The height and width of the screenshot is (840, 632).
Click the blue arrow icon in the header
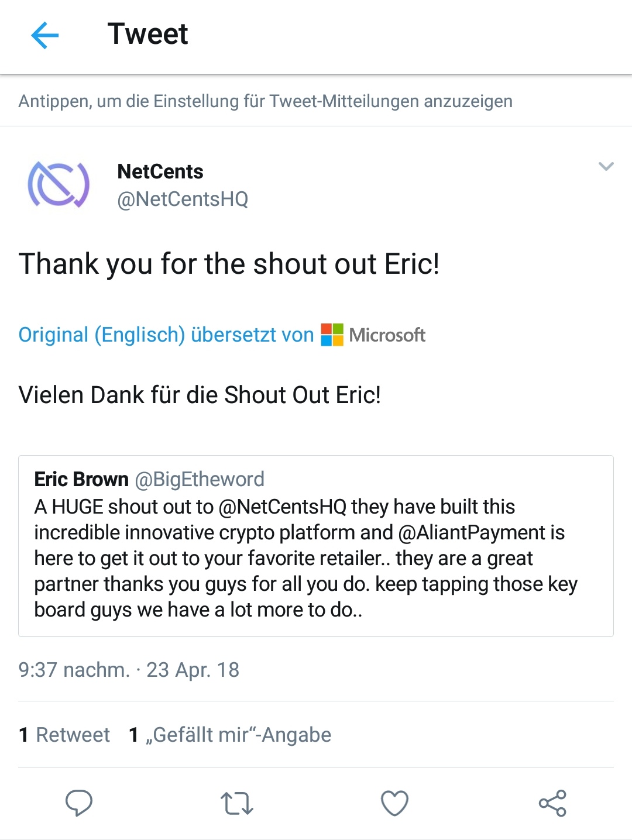pyautogui.click(x=44, y=35)
